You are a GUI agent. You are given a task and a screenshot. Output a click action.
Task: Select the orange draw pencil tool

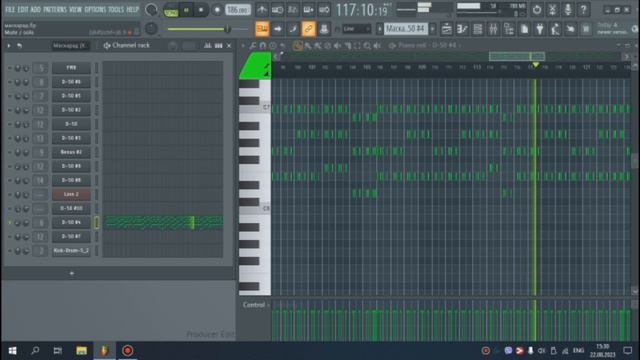point(298,46)
